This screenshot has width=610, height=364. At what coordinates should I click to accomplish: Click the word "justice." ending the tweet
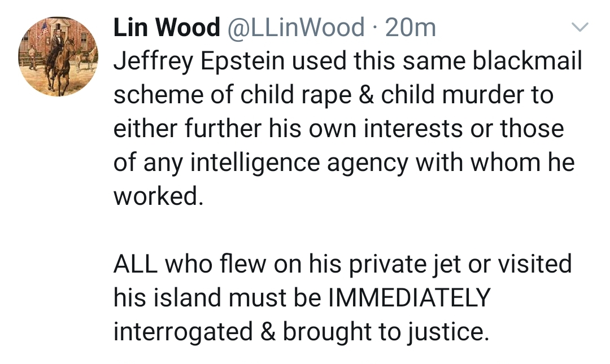448,331
